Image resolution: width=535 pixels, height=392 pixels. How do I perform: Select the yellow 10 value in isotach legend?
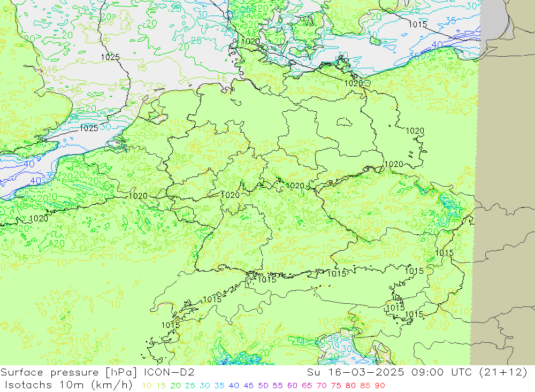click(147, 386)
